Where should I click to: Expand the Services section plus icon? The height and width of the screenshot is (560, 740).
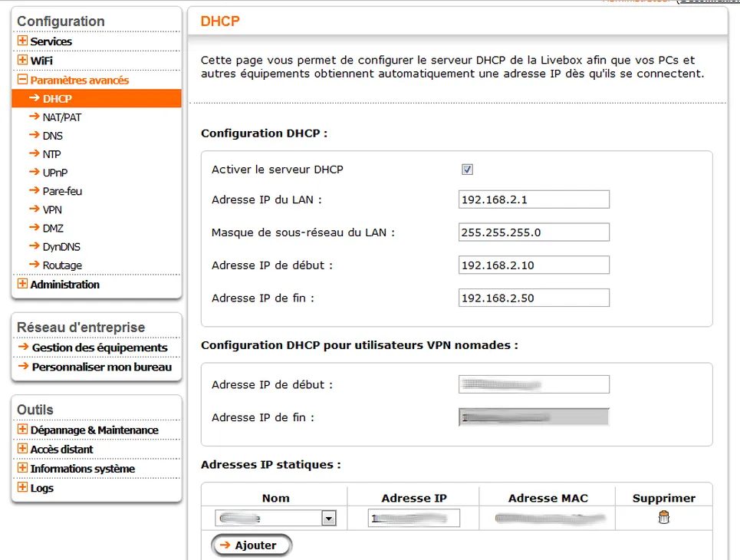click(22, 41)
